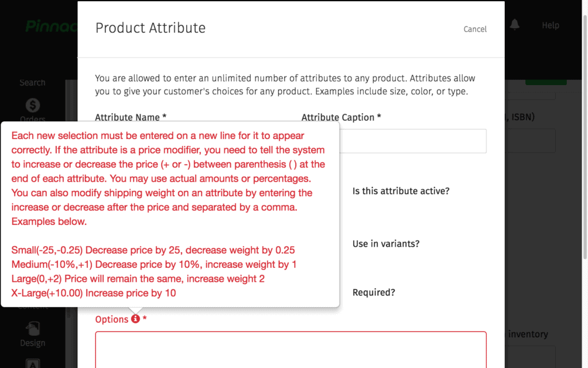
Task: Click the inventory field behind the dialog
Action: pos(530,356)
